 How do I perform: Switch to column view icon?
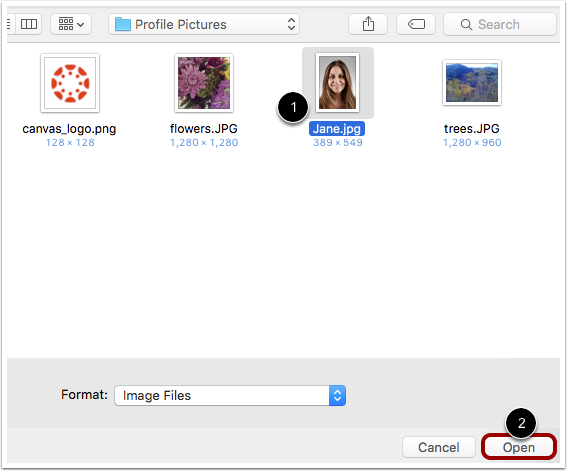pos(29,24)
